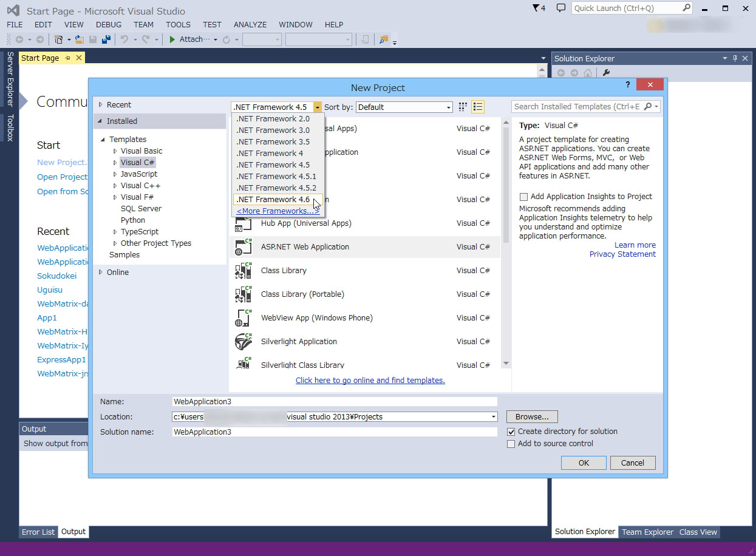This screenshot has width=756, height=556.
Task: Click the New Project toolbar icon
Action: [58, 39]
